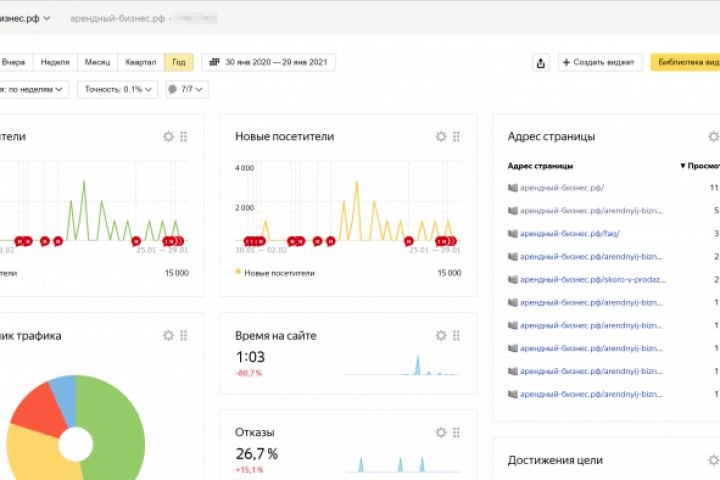The height and width of the screenshot is (480, 720).
Task: Open the date range picker 30 янв 2020 — 29 янв 2021
Action: tap(269, 62)
